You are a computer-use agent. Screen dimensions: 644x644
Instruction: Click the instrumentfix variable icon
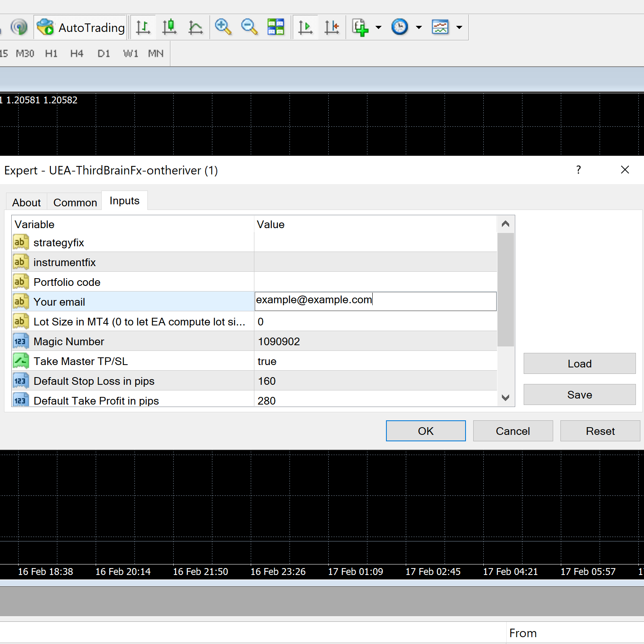[21, 262]
